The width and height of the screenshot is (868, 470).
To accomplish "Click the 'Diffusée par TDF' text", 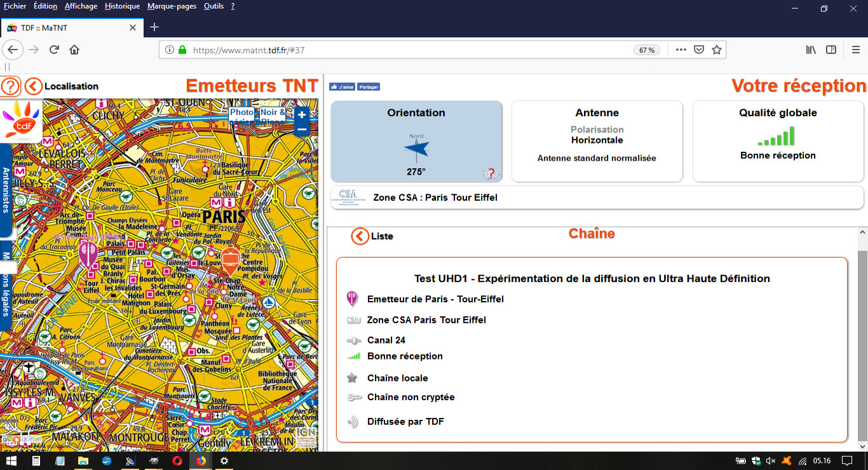I will coord(405,421).
